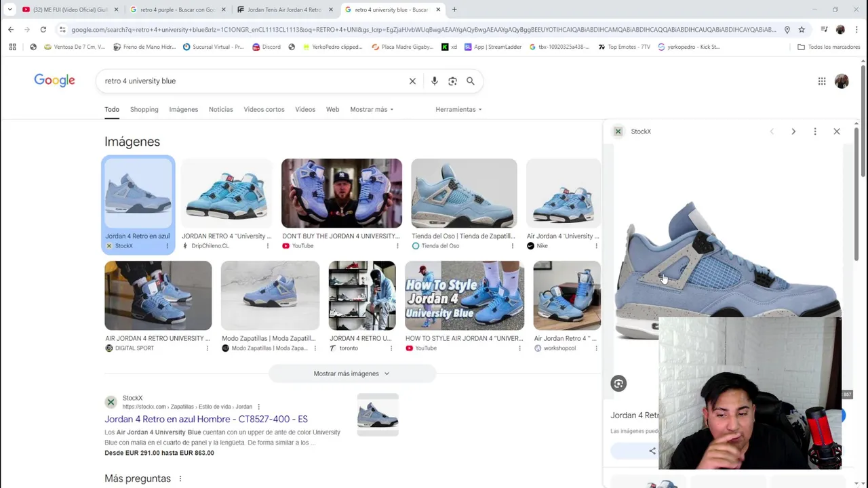Viewport: 868px width, 488px height.
Task: Open the Herramientas dropdown
Action: click(x=458, y=109)
